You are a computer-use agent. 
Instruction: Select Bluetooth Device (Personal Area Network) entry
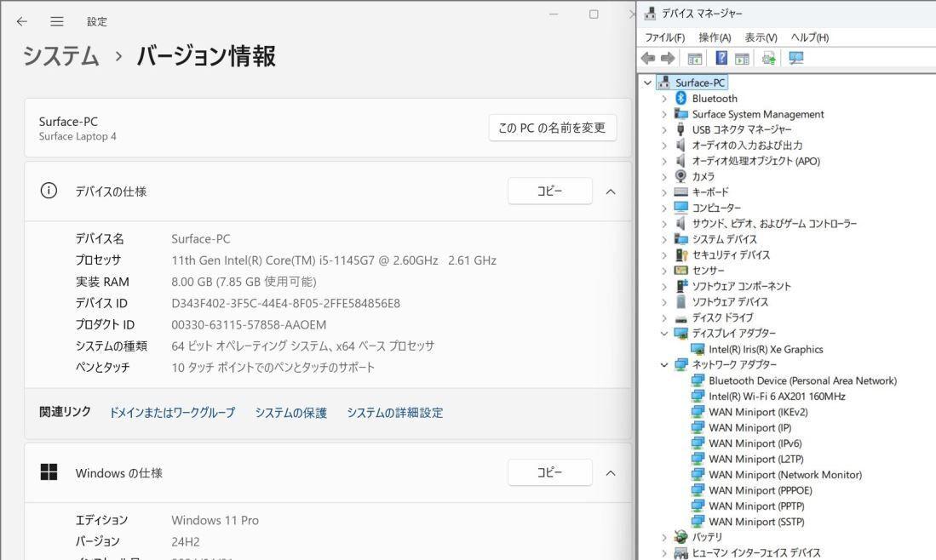pos(803,380)
